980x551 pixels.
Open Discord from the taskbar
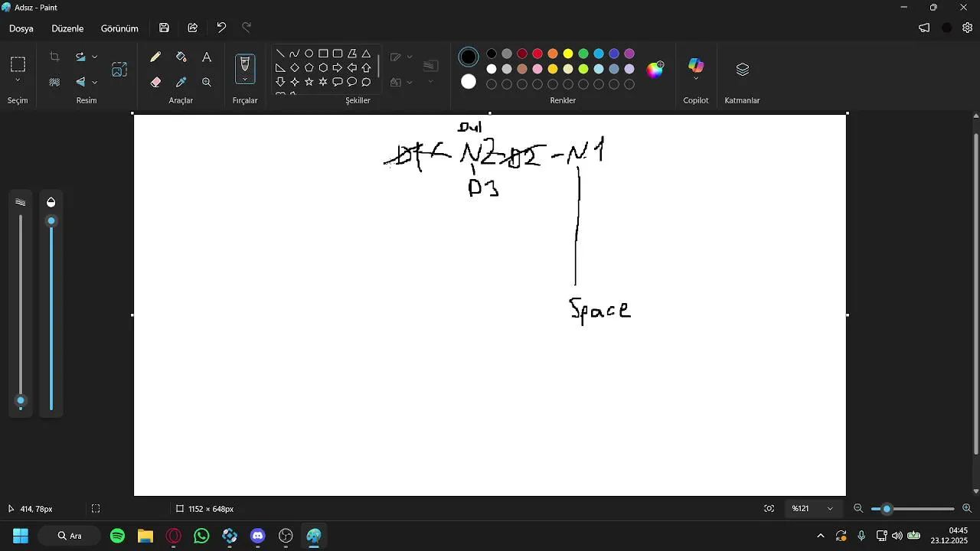click(x=258, y=536)
